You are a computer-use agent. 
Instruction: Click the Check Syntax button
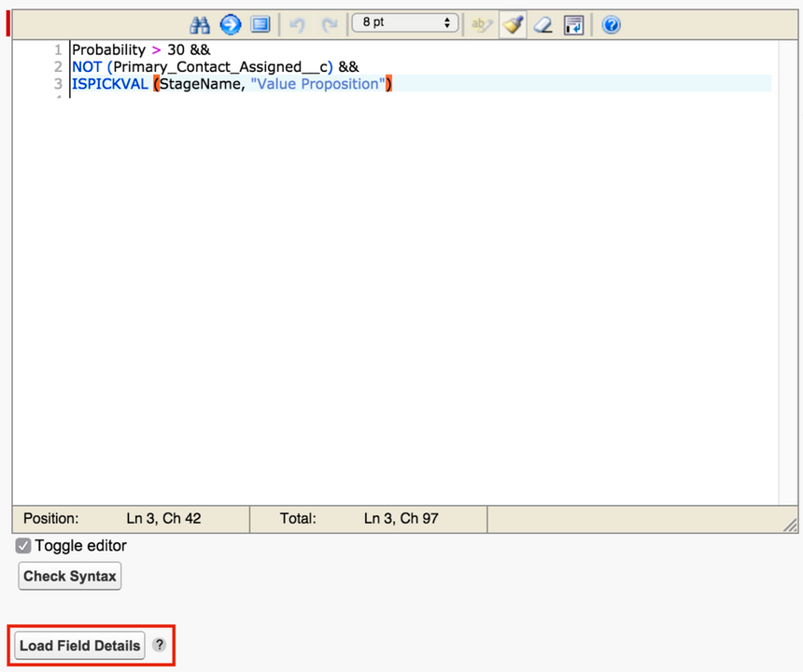point(70,576)
